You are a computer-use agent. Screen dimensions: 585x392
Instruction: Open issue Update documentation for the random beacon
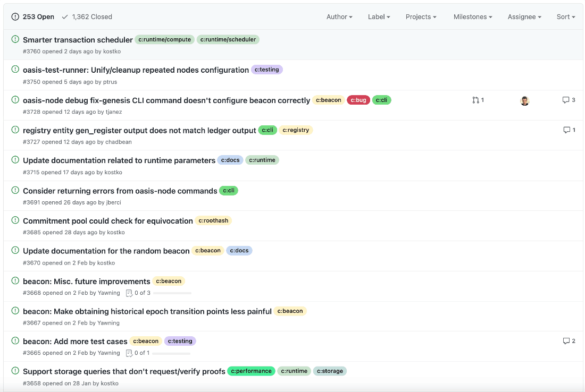coord(106,251)
